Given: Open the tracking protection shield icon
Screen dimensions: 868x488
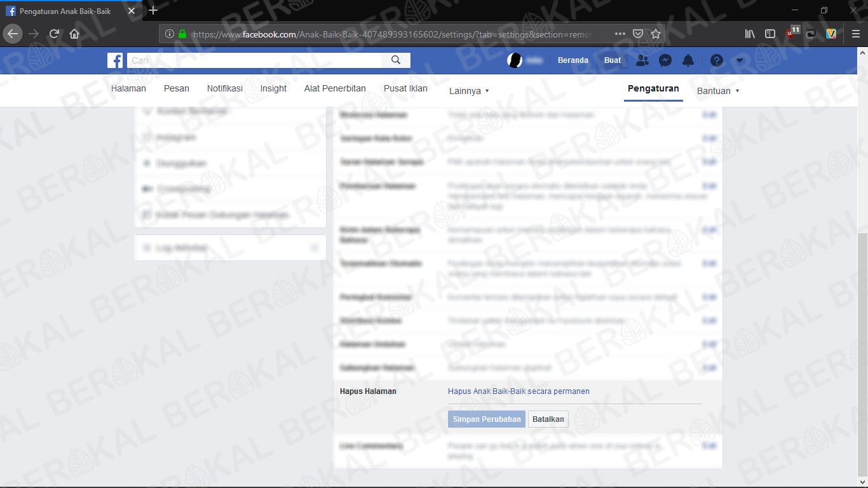Looking at the screenshot, I should pyautogui.click(x=638, y=34).
